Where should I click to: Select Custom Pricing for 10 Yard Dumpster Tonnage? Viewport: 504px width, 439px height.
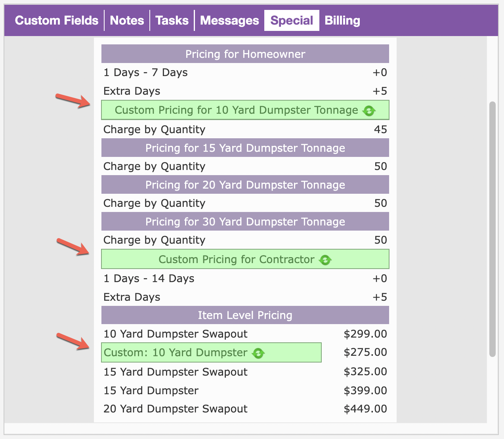(236, 110)
